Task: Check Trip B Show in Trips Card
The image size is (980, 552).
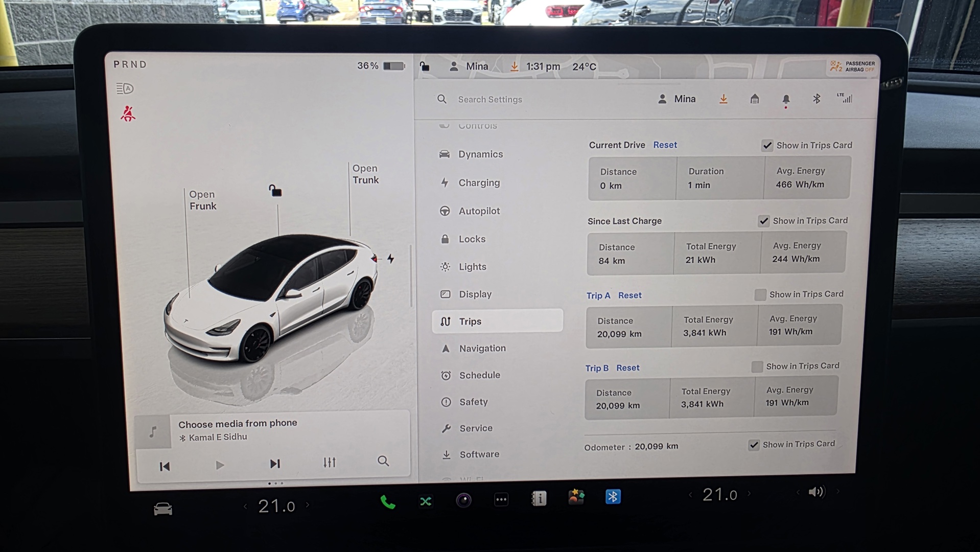Action: [757, 366]
